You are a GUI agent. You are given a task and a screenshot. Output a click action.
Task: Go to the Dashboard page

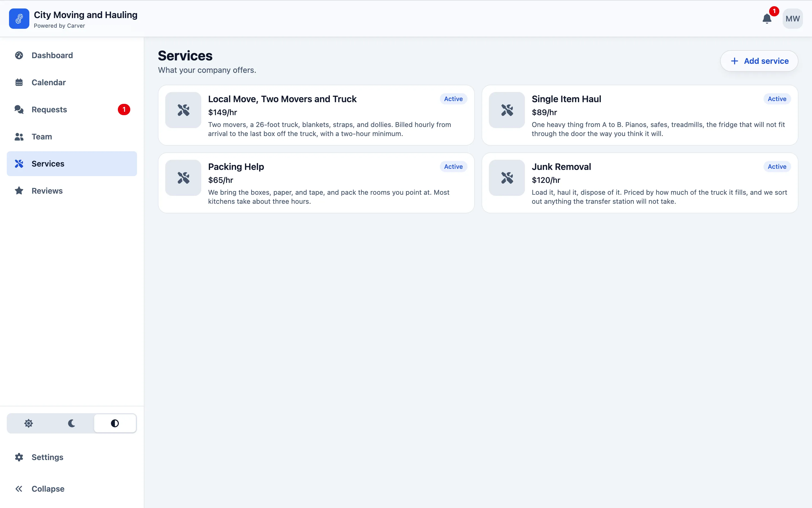pos(72,55)
